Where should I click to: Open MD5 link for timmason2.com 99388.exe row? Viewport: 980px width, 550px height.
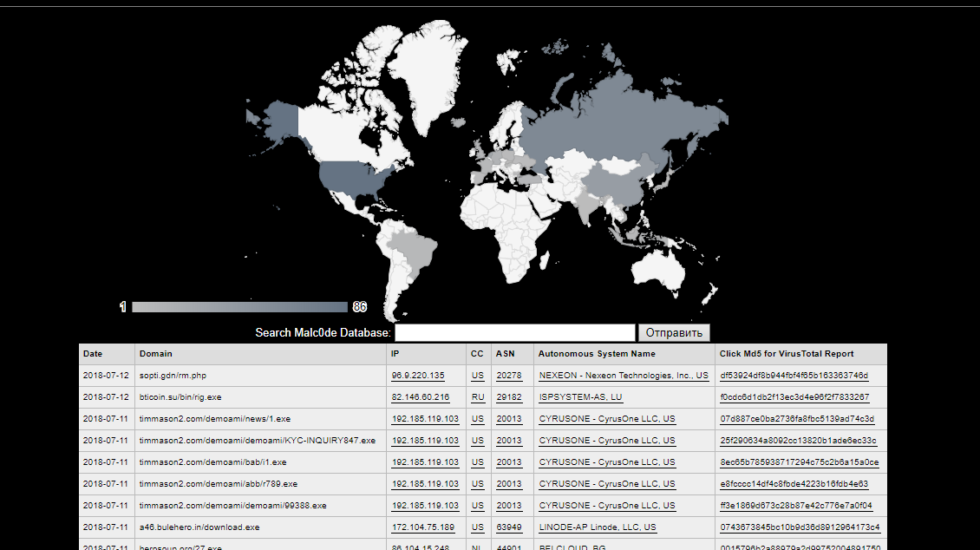[x=796, y=506]
